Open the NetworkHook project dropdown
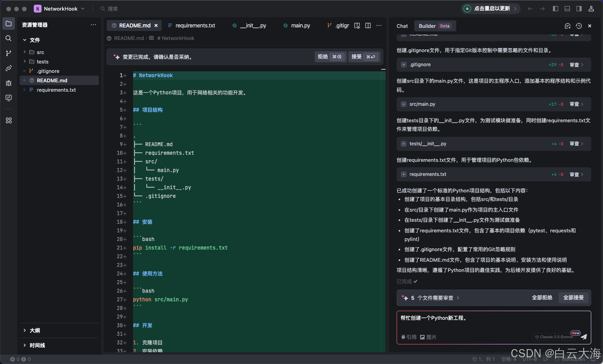 pos(59,9)
